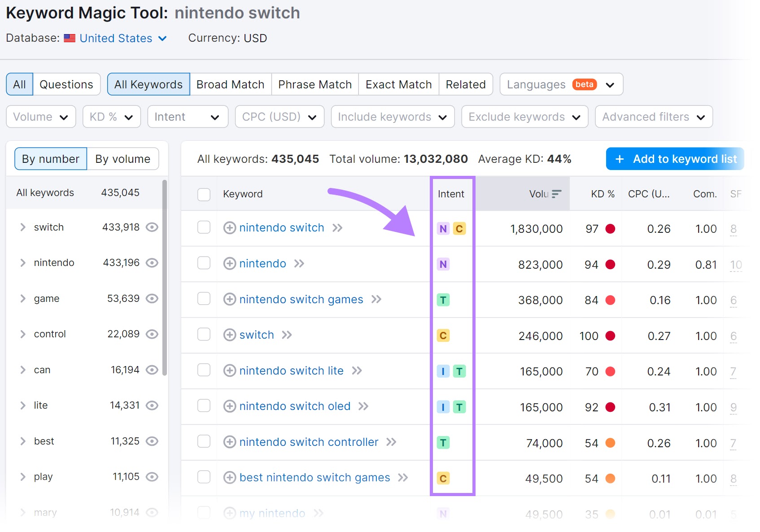
Task: Click the plus icon beside 'switch' keyword
Action: pyautogui.click(x=230, y=335)
